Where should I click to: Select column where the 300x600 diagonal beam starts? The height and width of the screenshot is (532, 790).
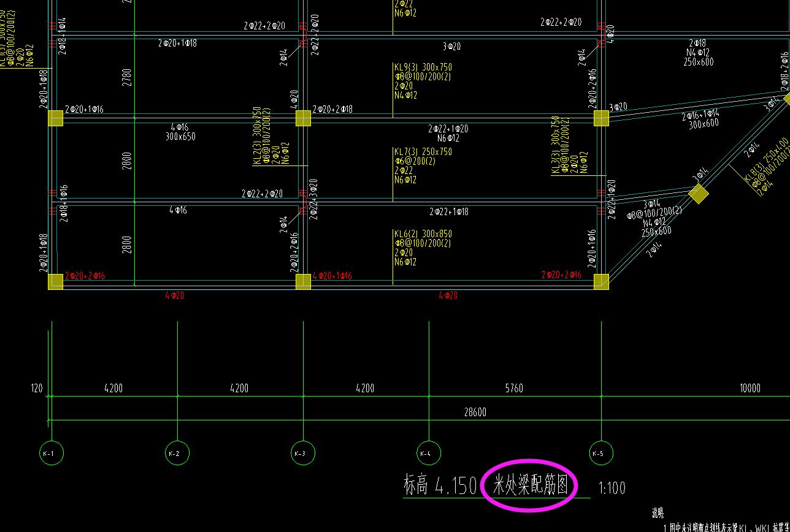pos(601,118)
